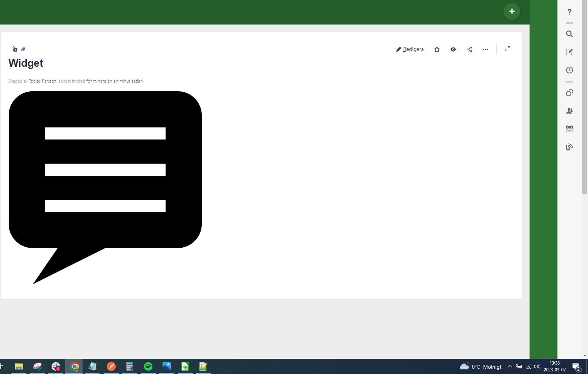
Task: Open Photos app from the taskbar
Action: tap(167, 366)
